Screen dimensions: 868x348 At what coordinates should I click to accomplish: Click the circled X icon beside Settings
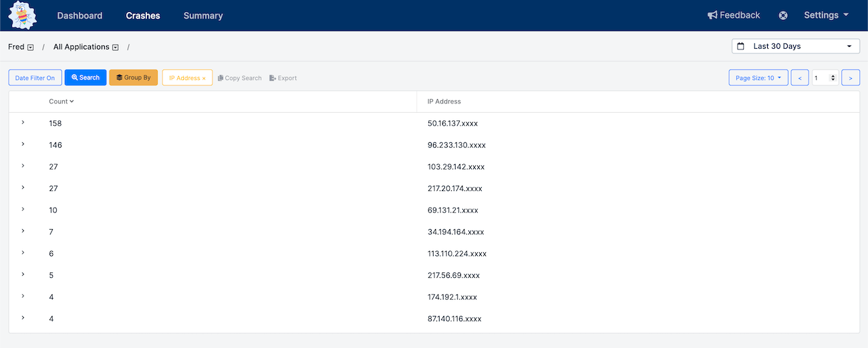pos(783,15)
